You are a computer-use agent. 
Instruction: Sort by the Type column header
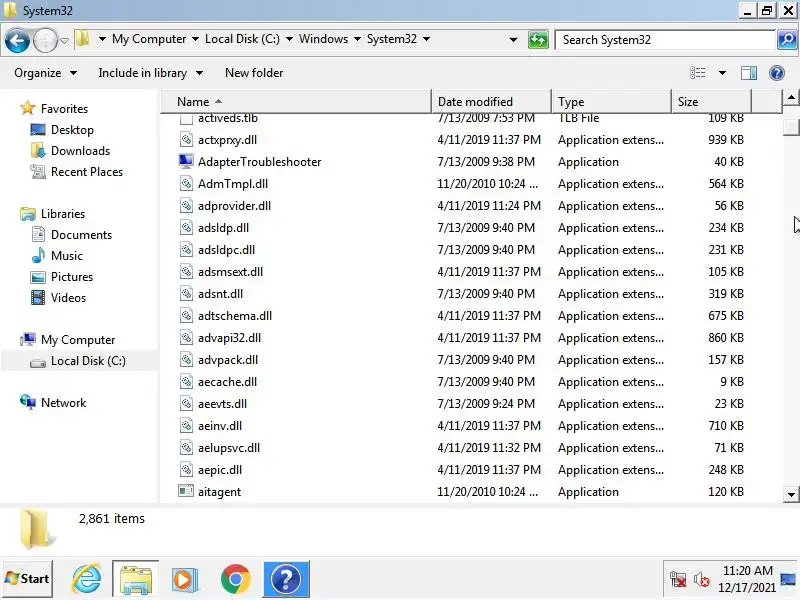(611, 102)
